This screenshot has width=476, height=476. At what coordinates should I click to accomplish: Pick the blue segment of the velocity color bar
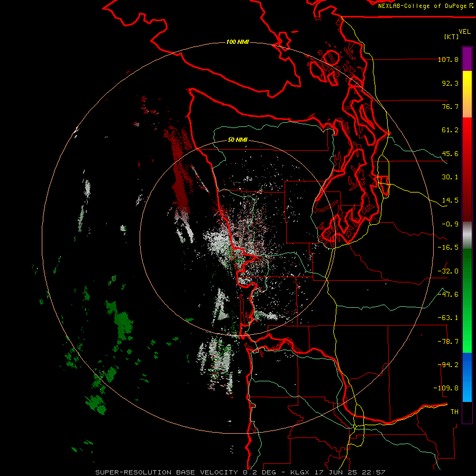click(467, 377)
